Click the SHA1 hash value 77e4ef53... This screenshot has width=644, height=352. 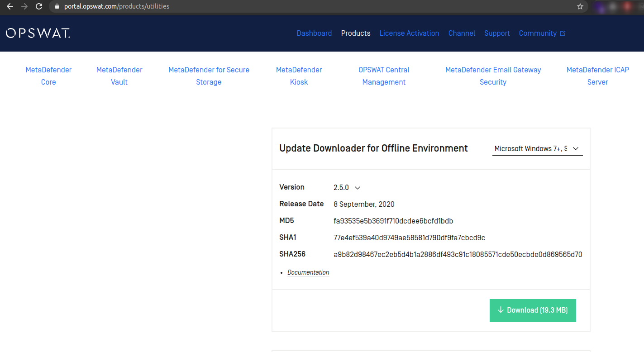pyautogui.click(x=409, y=238)
